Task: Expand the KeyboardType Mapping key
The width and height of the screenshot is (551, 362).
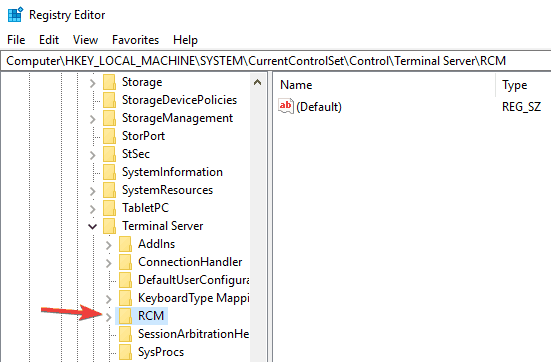Action: click(109, 299)
